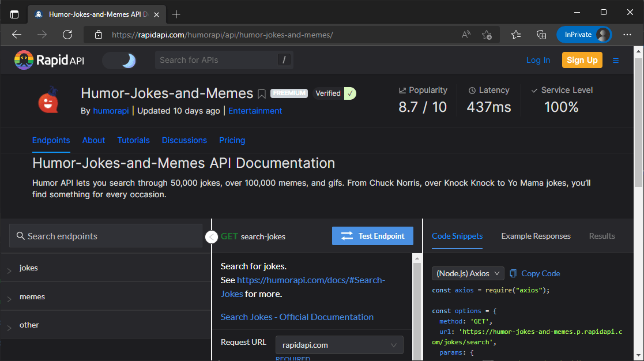Open the Request URL rapidapi.com dropdown

(339, 345)
